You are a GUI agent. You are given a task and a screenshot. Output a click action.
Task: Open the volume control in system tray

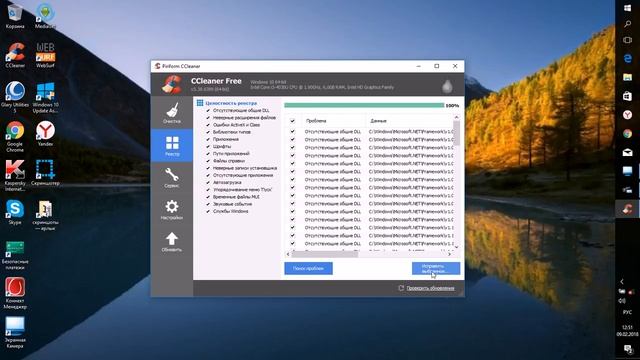(x=622, y=301)
